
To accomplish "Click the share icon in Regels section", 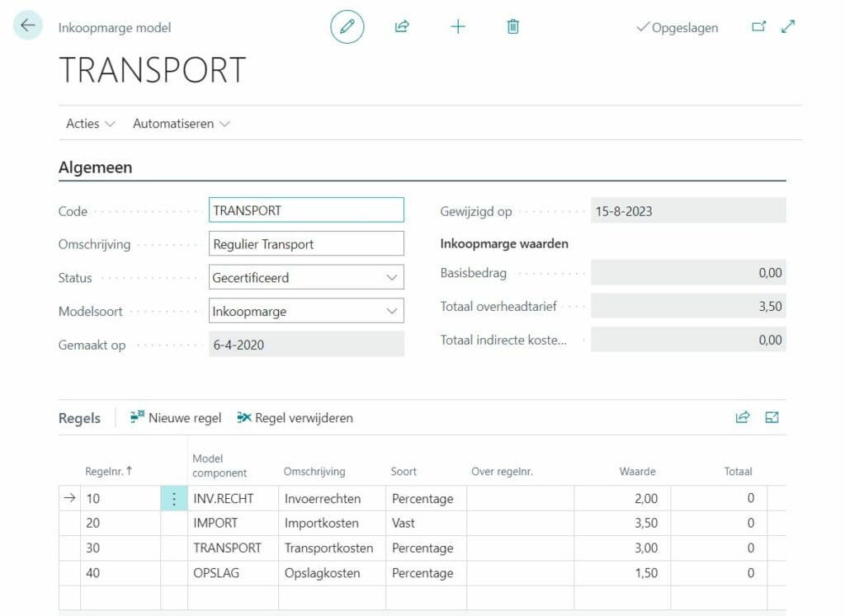I will 743,417.
